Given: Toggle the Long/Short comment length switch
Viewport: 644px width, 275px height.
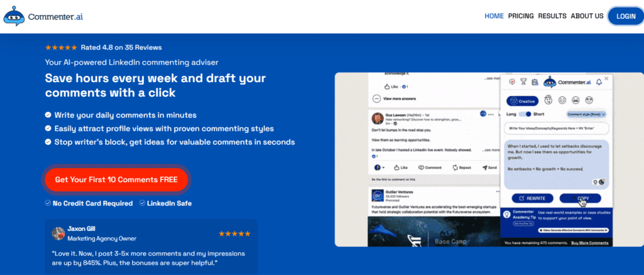Looking at the screenshot, I should (525, 114).
